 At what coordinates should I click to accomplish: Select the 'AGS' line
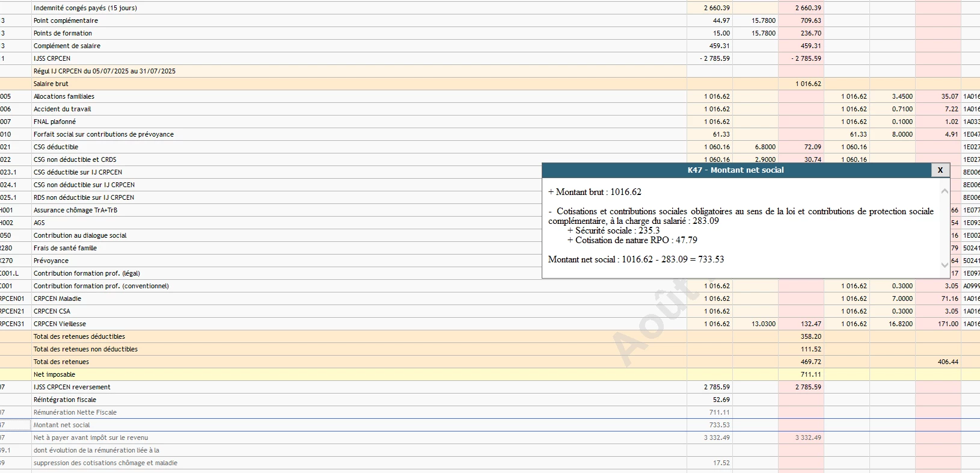[x=39, y=223]
